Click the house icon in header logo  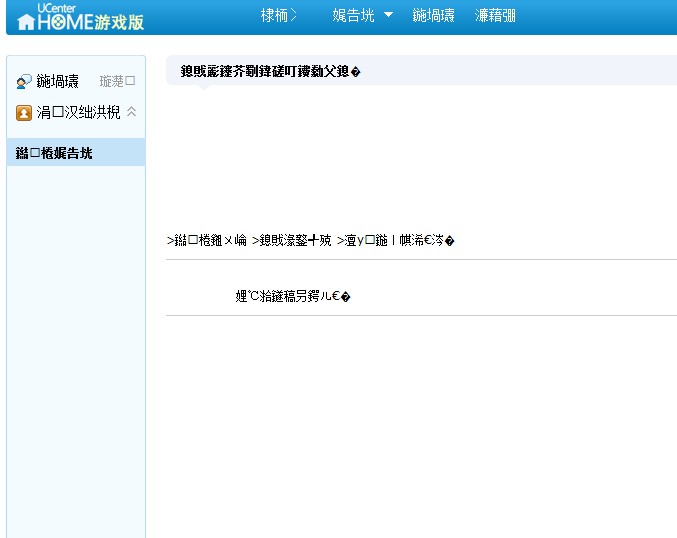[25, 22]
